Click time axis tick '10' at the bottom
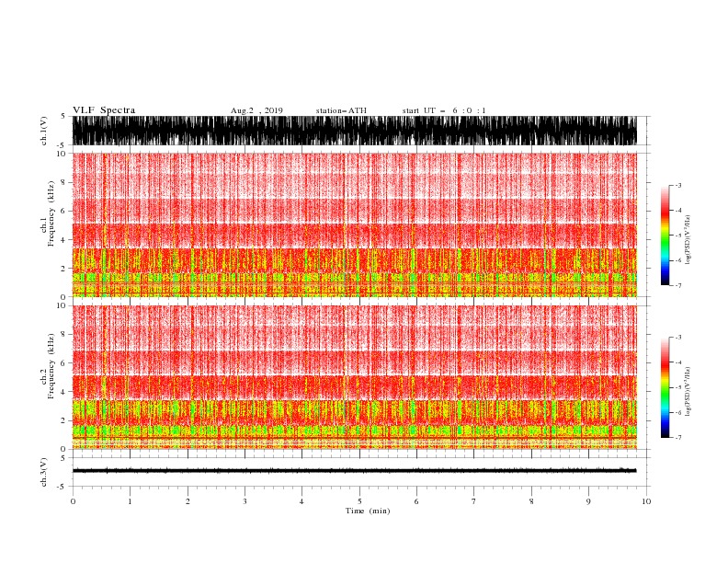 coord(646,501)
